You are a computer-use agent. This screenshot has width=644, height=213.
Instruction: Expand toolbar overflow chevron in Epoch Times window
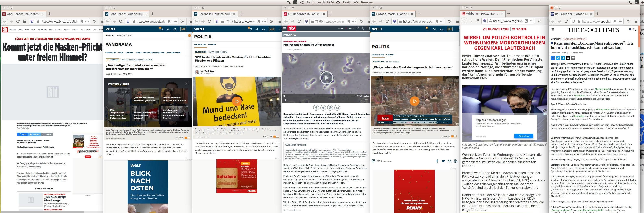(x=628, y=21)
